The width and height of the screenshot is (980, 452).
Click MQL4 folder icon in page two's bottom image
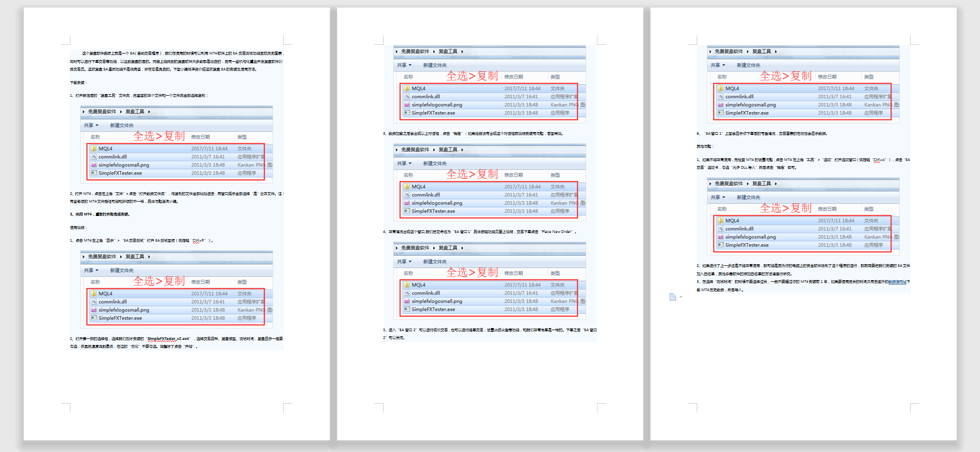(407, 285)
